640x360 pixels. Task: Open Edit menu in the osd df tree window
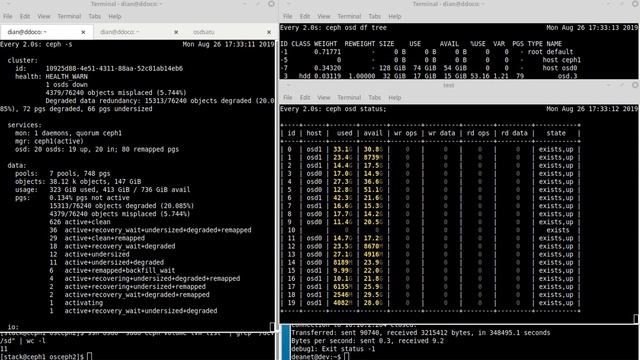tap(305, 16)
